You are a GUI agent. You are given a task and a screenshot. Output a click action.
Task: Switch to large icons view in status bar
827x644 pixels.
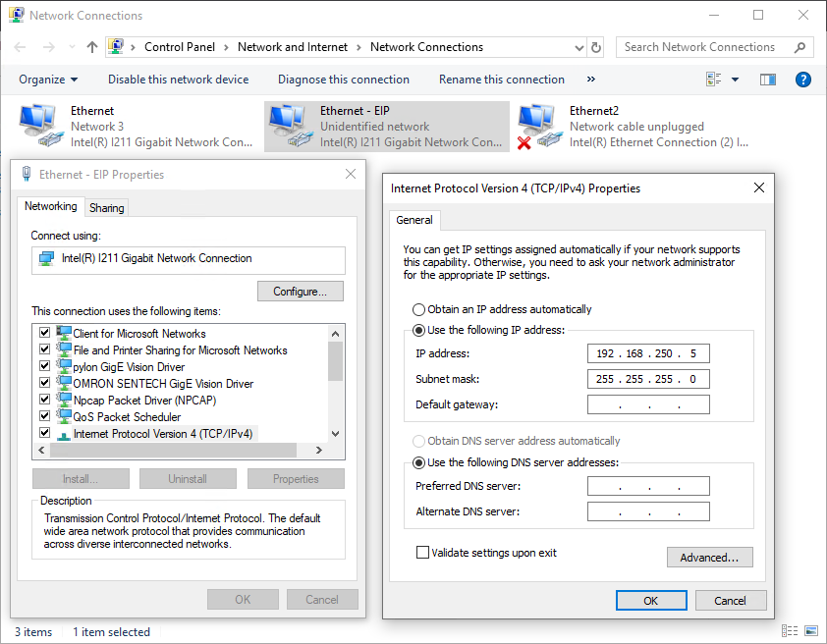pos(810,631)
